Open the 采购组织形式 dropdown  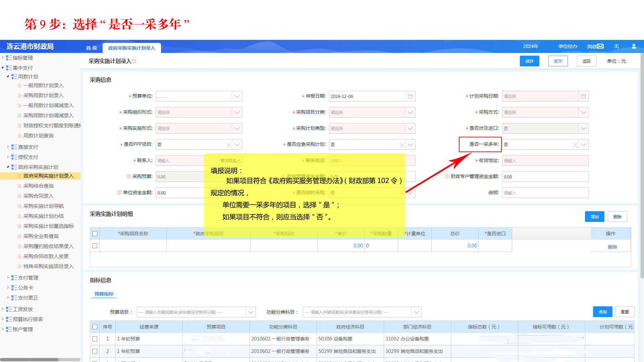point(237,112)
